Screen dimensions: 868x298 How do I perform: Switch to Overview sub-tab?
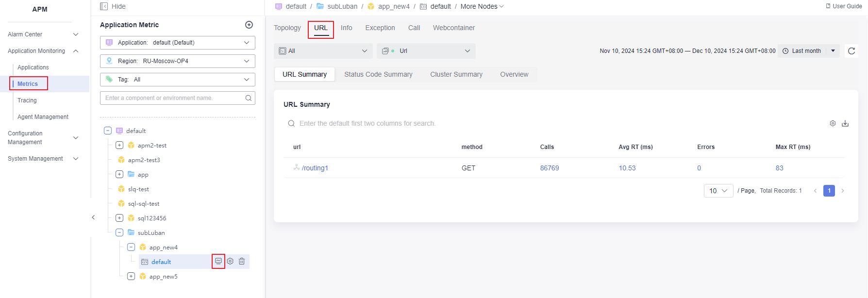coord(514,74)
